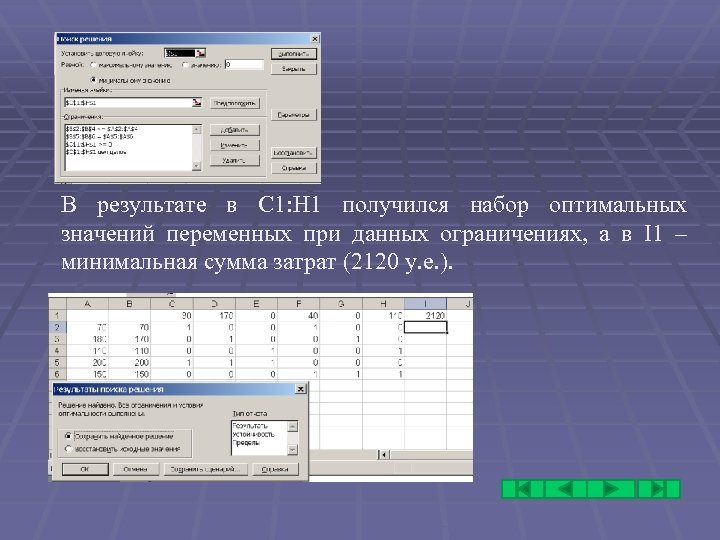Click the value input field containing 0

[x=244, y=65]
